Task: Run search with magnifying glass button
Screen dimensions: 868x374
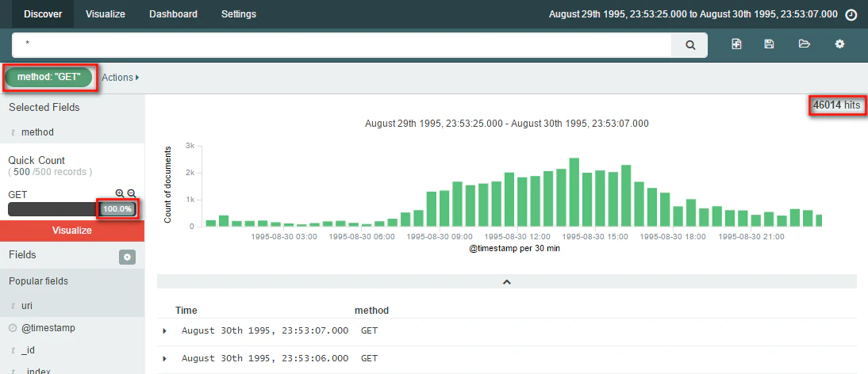Action: point(689,44)
